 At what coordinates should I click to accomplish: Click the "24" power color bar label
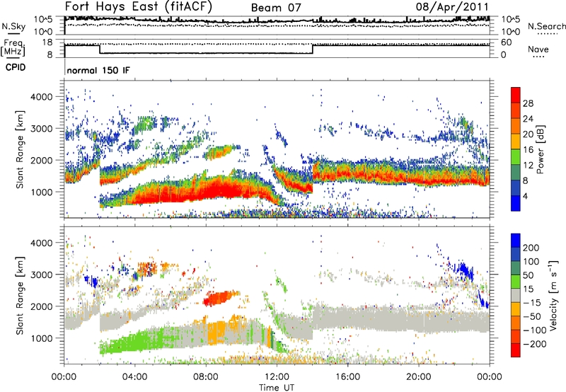click(528, 119)
